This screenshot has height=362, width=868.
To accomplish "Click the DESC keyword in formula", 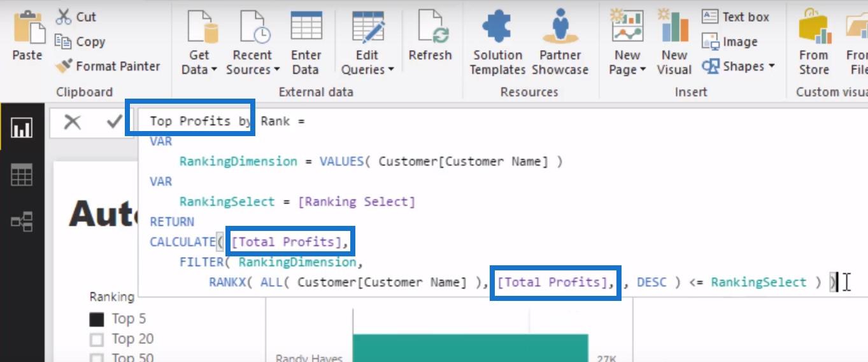I will (x=651, y=282).
